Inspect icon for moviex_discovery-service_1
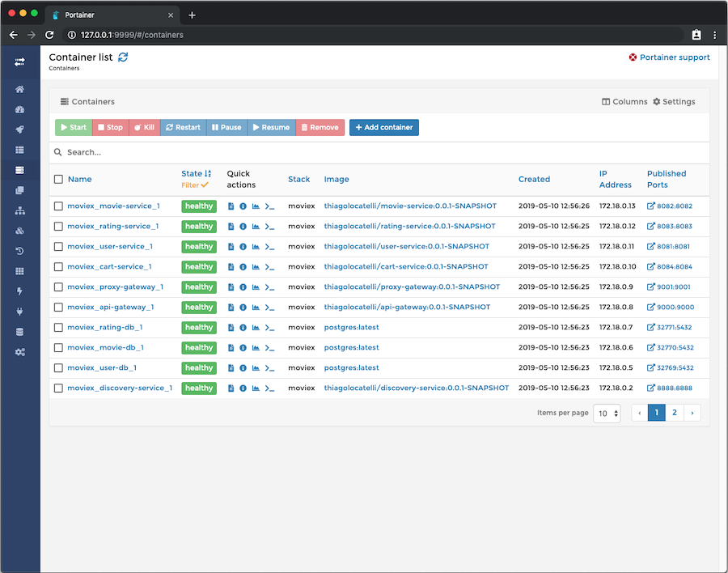The image size is (728, 573). coord(243,388)
